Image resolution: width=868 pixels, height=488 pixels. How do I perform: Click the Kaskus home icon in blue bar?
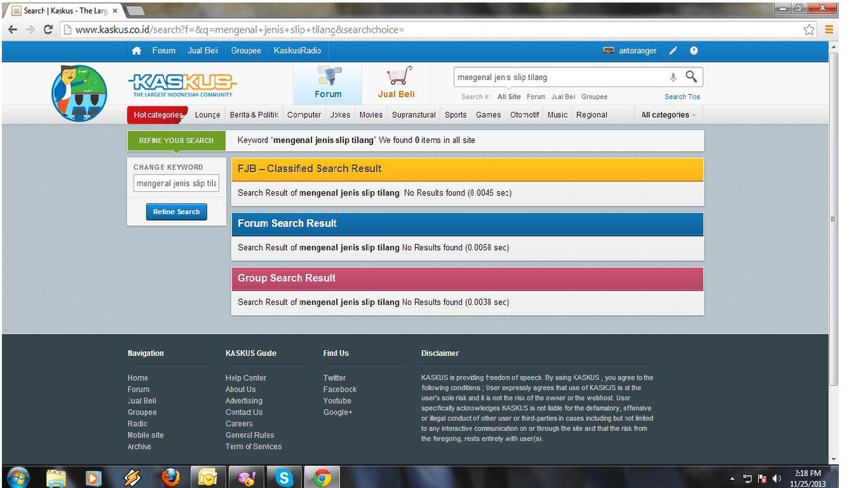coord(136,51)
